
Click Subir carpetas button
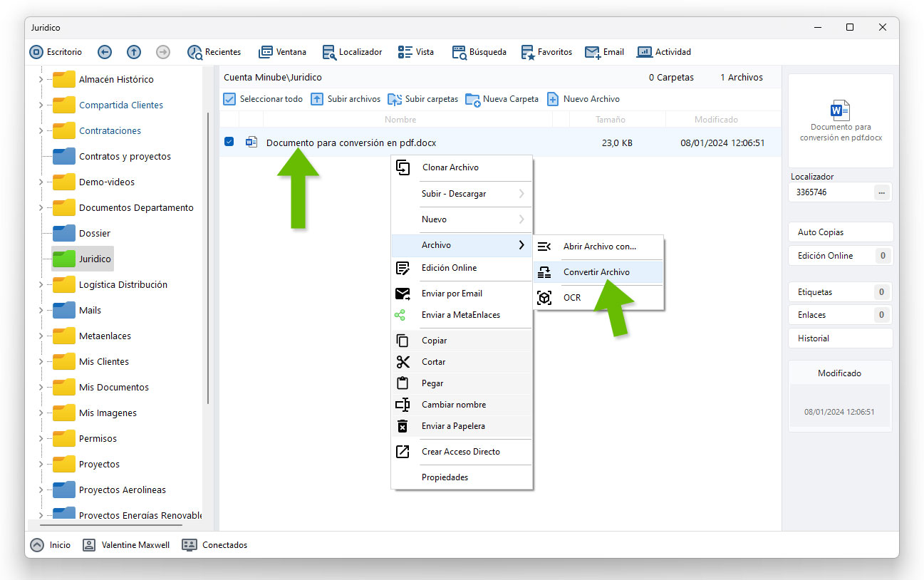pyautogui.click(x=423, y=99)
